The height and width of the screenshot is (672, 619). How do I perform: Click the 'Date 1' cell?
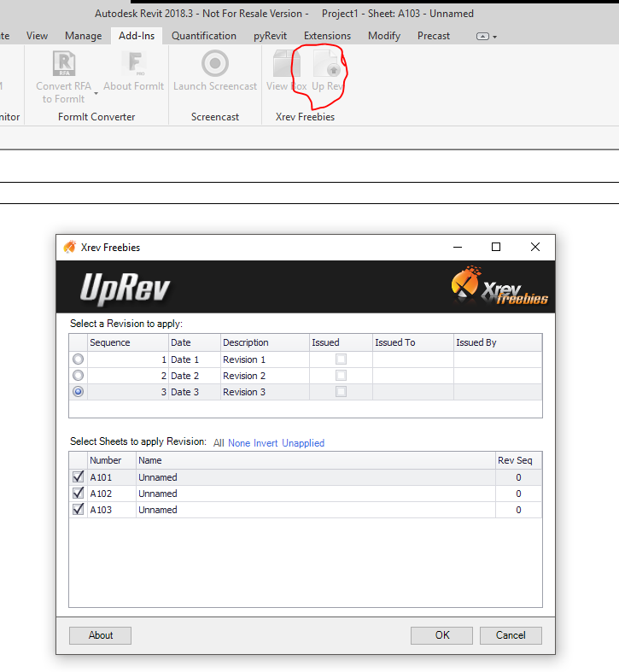pos(194,359)
